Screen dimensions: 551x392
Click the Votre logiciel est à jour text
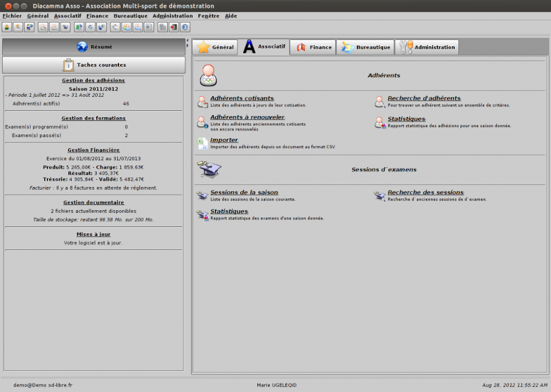coord(93,243)
